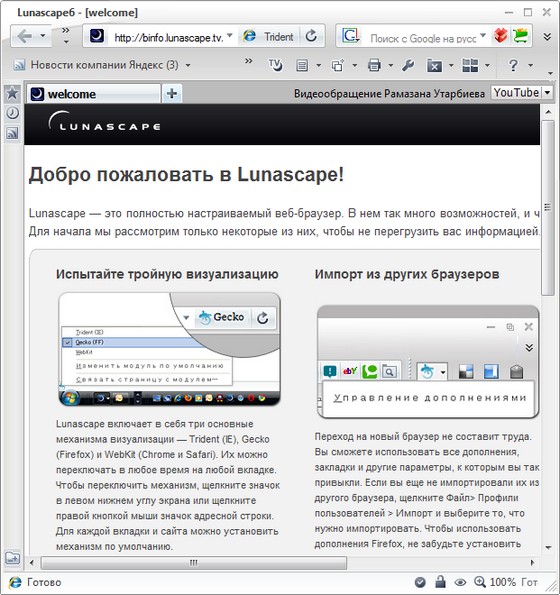Viewport: 560px width, 595px height.
Task: Choose search engine via Google icon
Action: (x=351, y=36)
